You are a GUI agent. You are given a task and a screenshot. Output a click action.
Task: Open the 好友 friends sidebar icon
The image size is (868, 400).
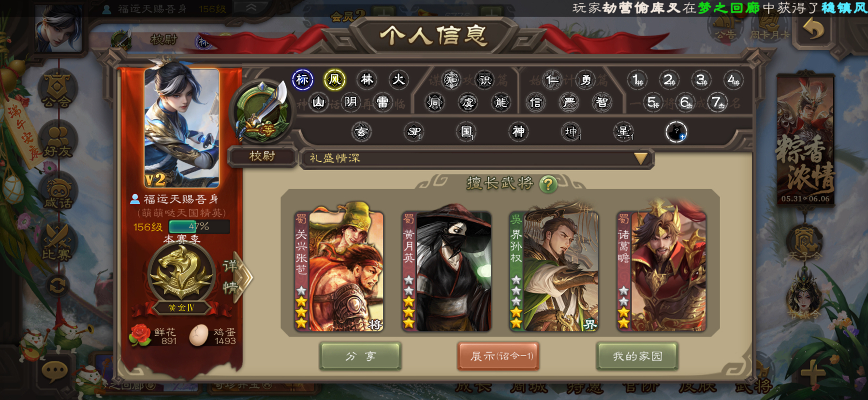click(x=58, y=141)
